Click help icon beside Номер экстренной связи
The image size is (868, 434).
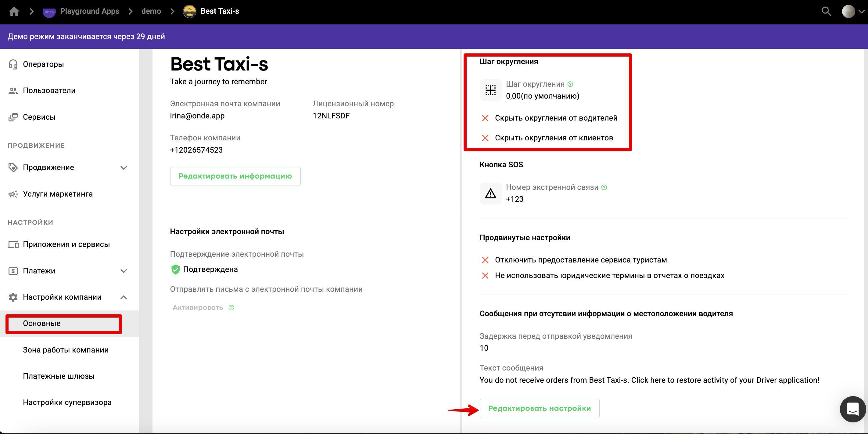[604, 187]
